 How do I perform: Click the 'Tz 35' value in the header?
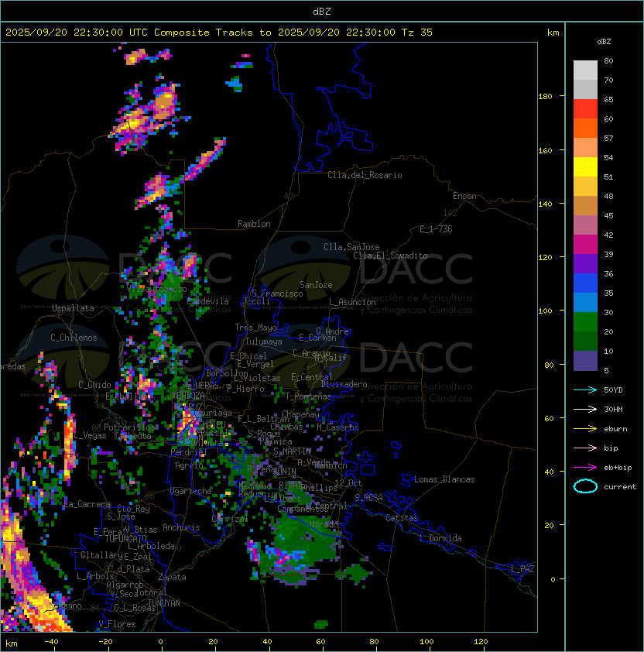pyautogui.click(x=417, y=33)
